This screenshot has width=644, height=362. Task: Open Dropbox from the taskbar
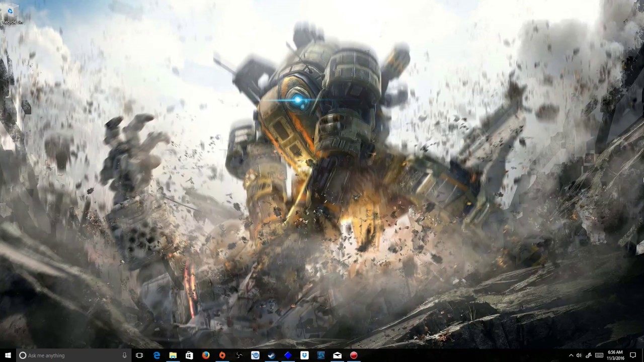pyautogui.click(x=304, y=355)
